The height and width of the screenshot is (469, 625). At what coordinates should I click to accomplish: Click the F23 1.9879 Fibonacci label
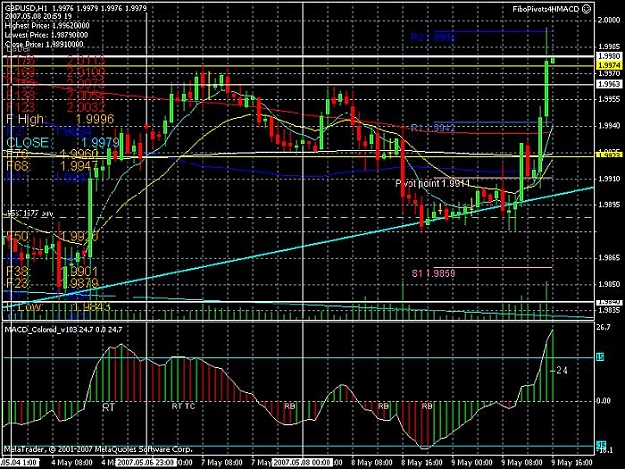[x=52, y=283]
